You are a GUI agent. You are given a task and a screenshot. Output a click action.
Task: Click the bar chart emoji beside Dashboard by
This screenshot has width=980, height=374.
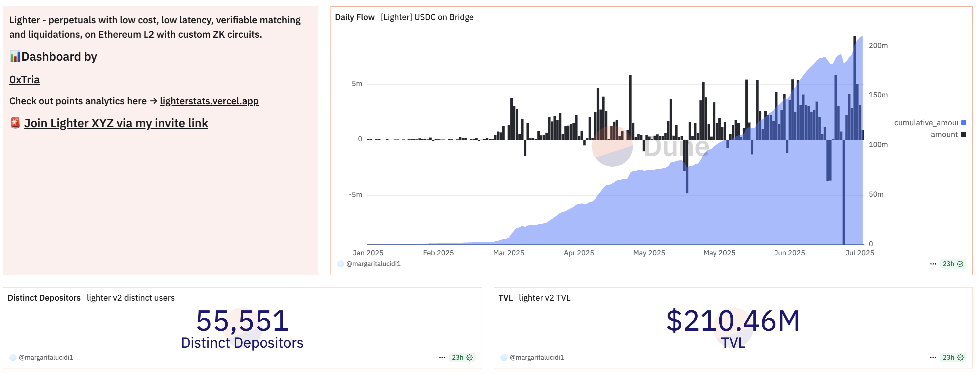[x=15, y=57]
